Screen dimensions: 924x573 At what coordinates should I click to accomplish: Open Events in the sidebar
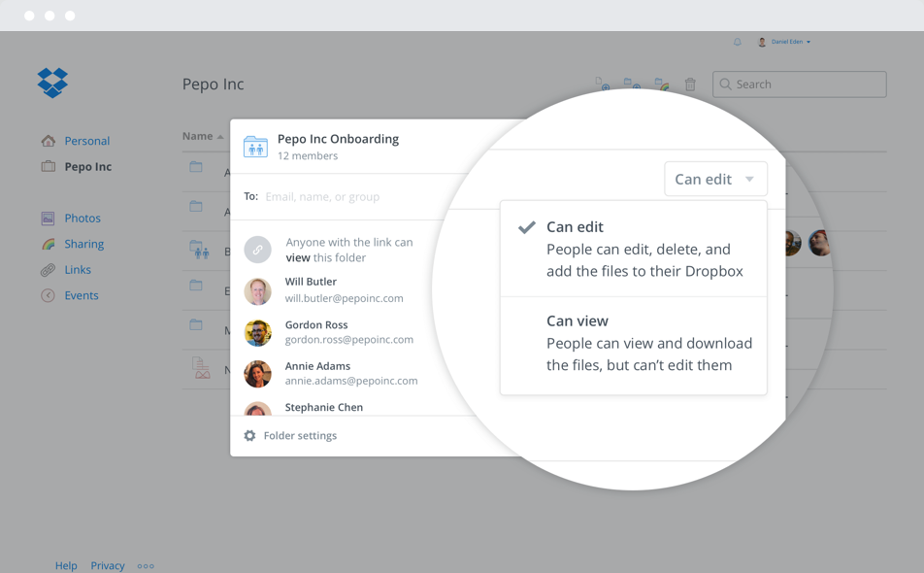(x=82, y=295)
